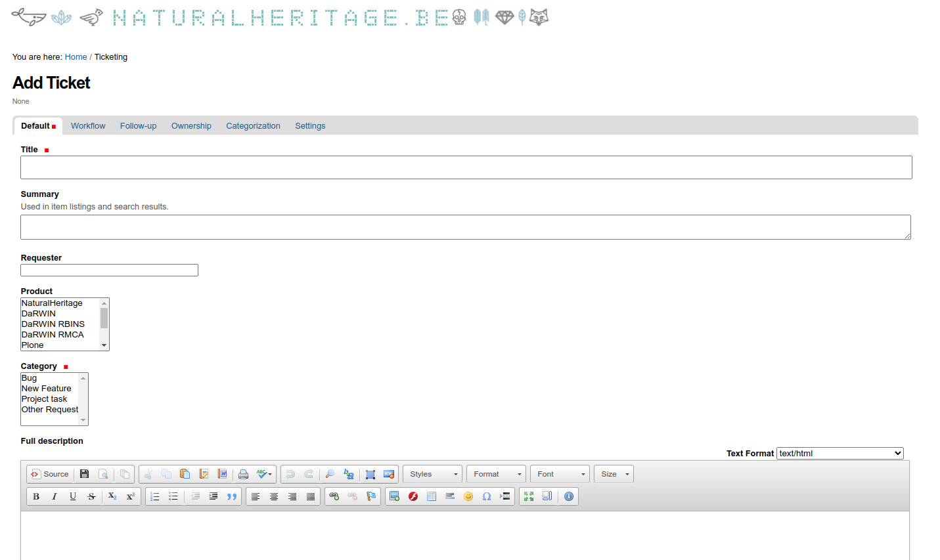This screenshot has width=940, height=560.
Task: Open the Font dropdown
Action: (560, 474)
